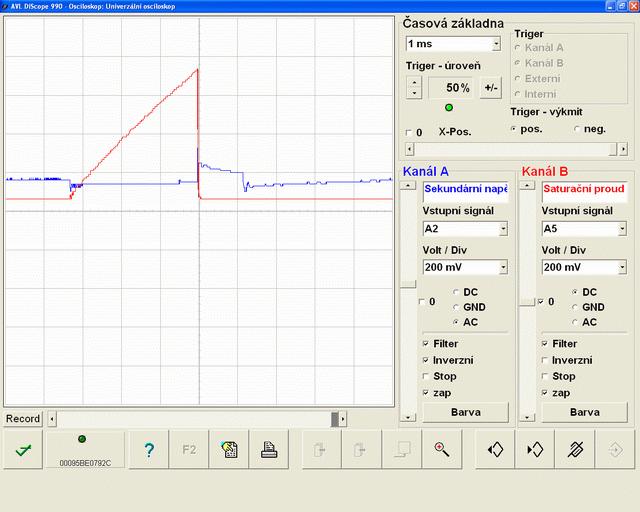
Task: Click the left-pointing cursor marker icon
Action: tap(494, 450)
